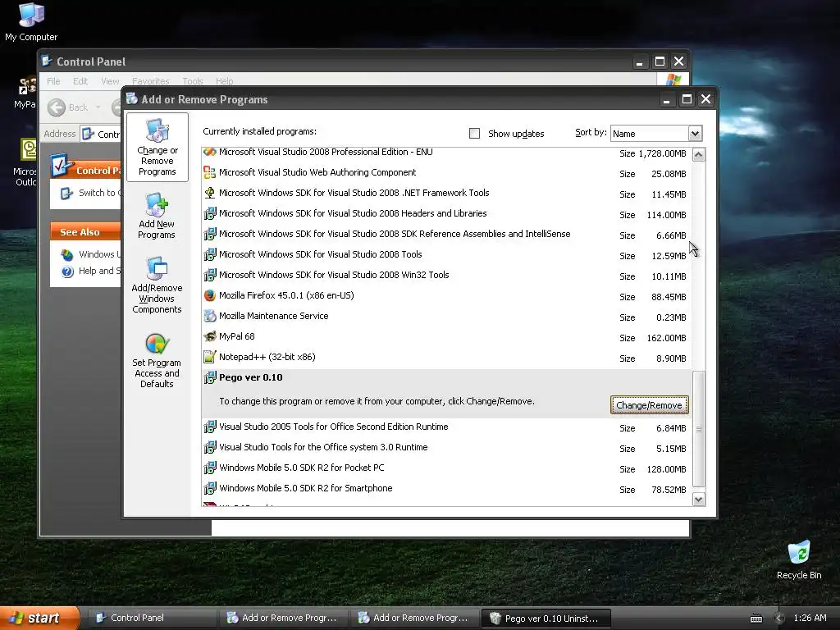
Task: Click the 1,728.00MB size value
Action: tap(662, 153)
